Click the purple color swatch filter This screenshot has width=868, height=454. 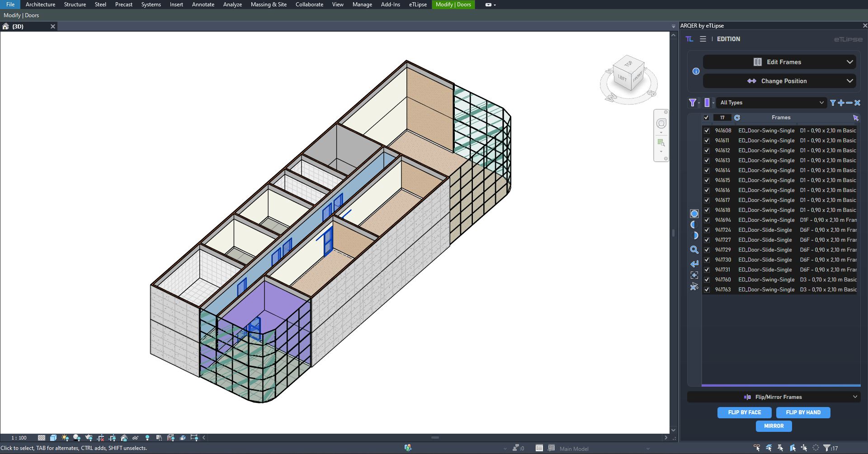[707, 103]
